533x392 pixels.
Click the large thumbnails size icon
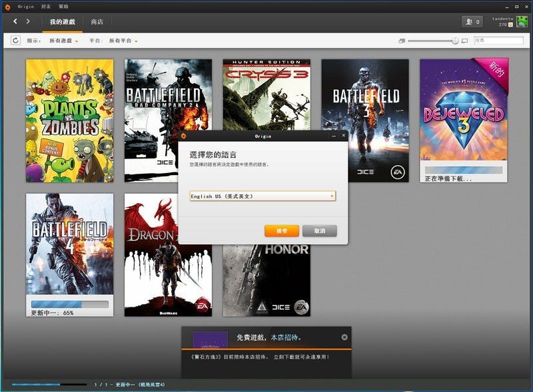(x=464, y=41)
